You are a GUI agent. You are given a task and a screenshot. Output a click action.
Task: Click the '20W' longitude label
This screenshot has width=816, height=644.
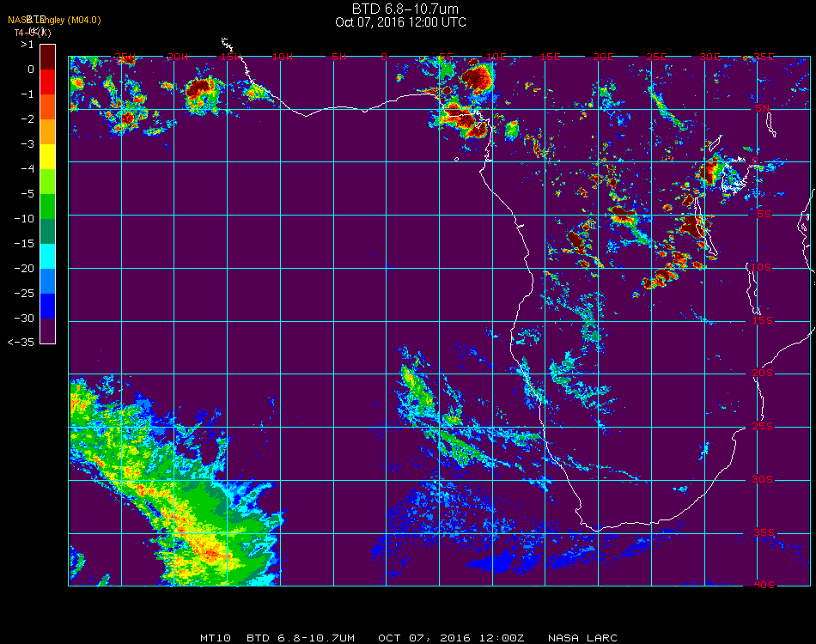tap(178, 57)
